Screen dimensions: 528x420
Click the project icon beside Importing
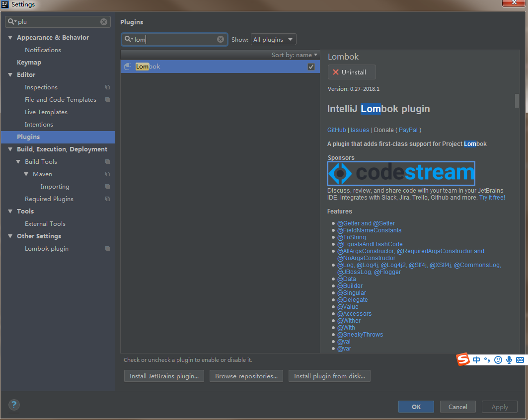[x=107, y=187]
